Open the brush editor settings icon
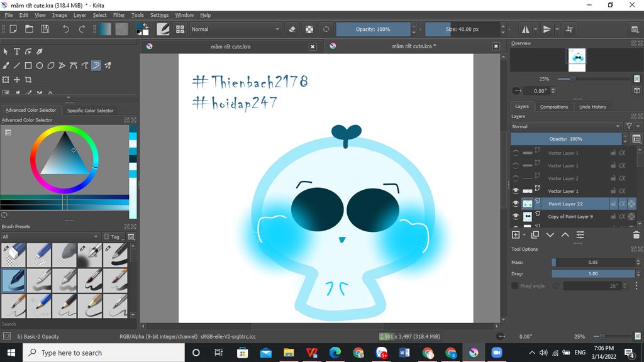The image size is (644, 362). pyautogui.click(x=163, y=29)
